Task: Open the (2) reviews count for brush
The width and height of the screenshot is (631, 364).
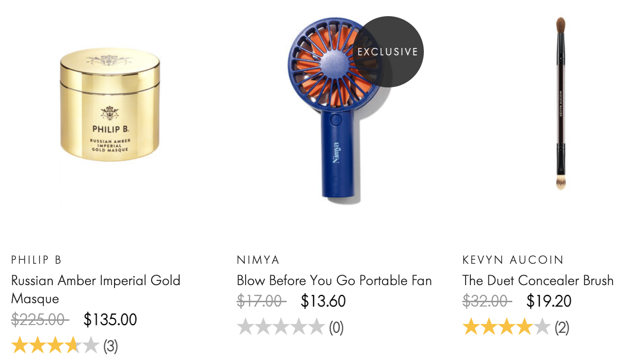Action: tap(562, 327)
